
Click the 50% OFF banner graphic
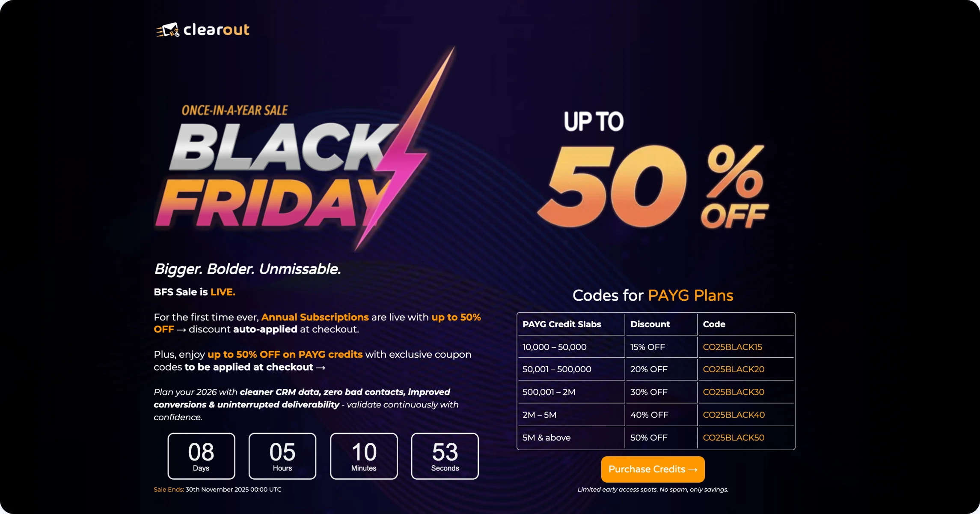653,186
